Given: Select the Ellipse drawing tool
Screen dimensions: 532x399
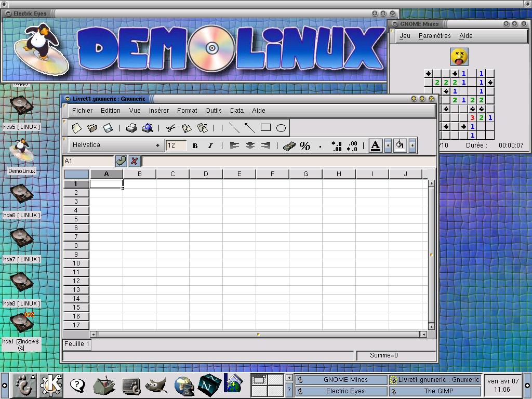Looking at the screenshot, I should click(281, 128).
